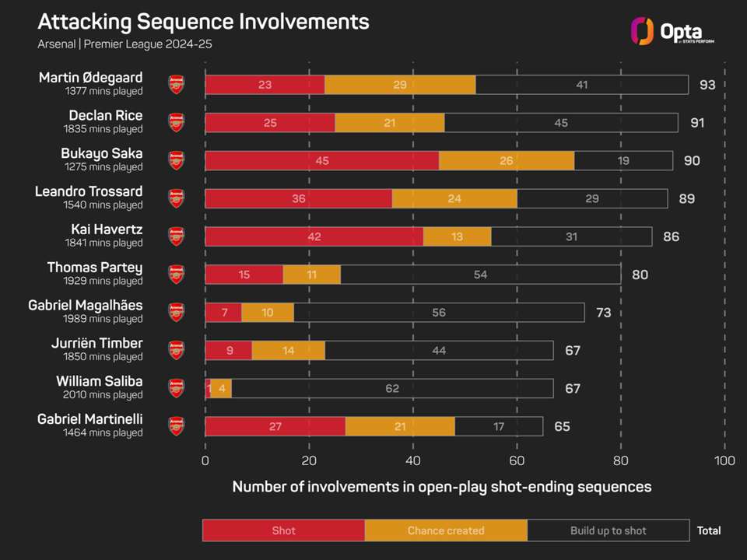Click Ødegaard's orange chance created segment showing 29
The height and width of the screenshot is (560, 747).
pyautogui.click(x=400, y=84)
